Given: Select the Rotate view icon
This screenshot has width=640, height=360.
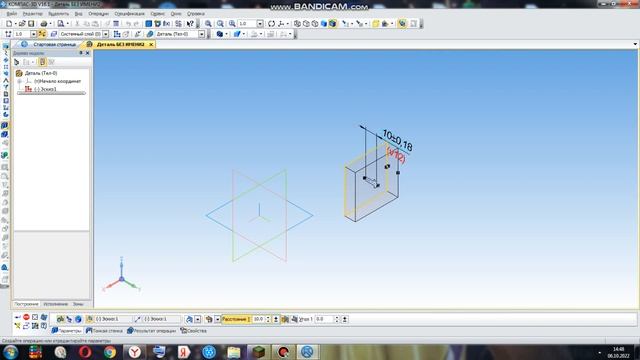Looking at the screenshot, I should click(271, 24).
